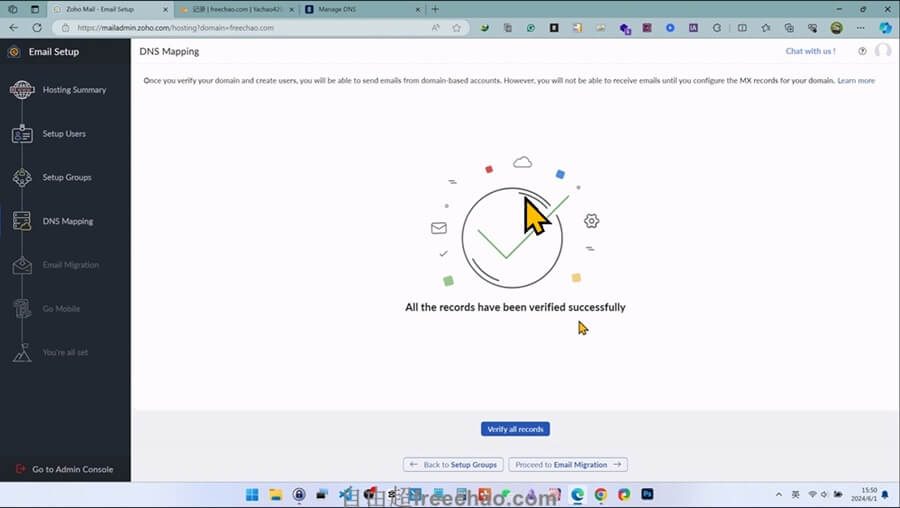
Task: Click the DNS Mapping sidebar icon
Action: [22, 221]
